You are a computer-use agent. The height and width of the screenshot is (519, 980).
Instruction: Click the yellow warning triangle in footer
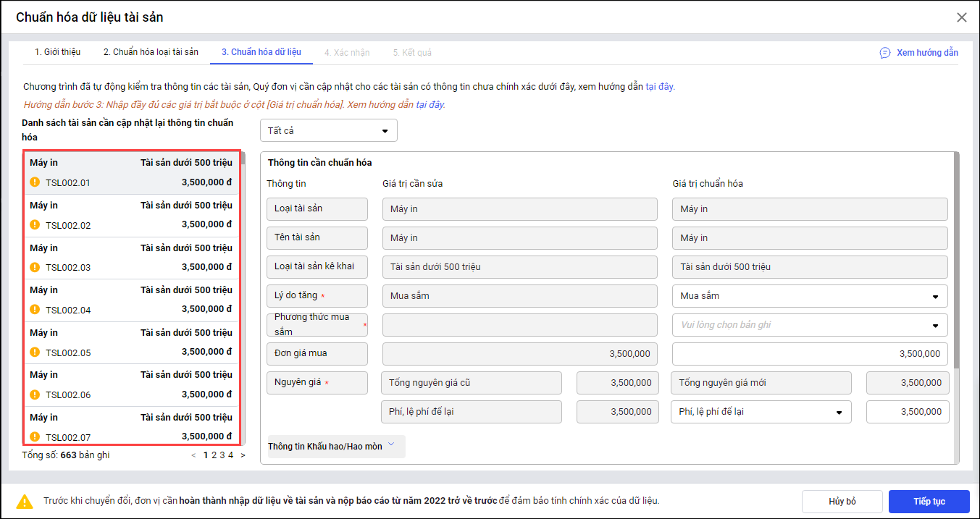[25, 501]
